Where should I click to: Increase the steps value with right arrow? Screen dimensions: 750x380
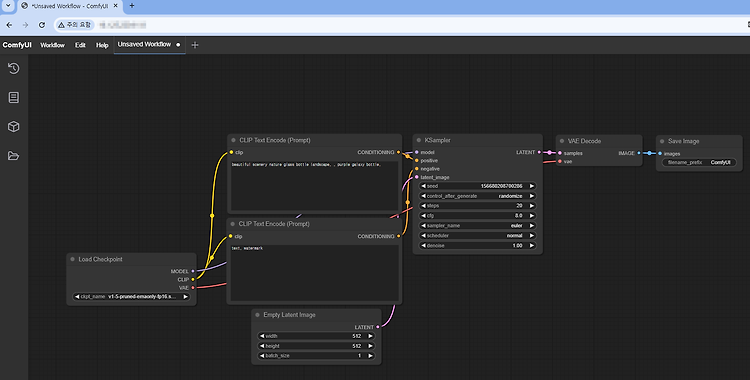[x=531, y=206]
